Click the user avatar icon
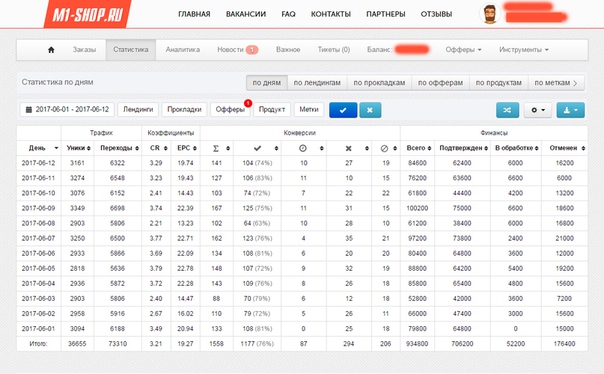This screenshot has width=604, height=374. click(x=490, y=14)
